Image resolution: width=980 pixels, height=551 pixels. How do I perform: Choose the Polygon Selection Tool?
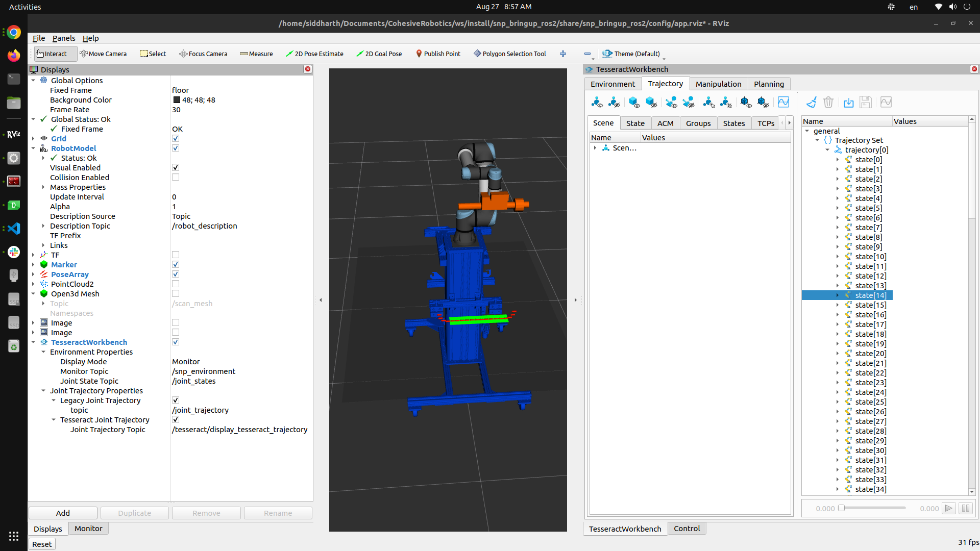pos(509,54)
